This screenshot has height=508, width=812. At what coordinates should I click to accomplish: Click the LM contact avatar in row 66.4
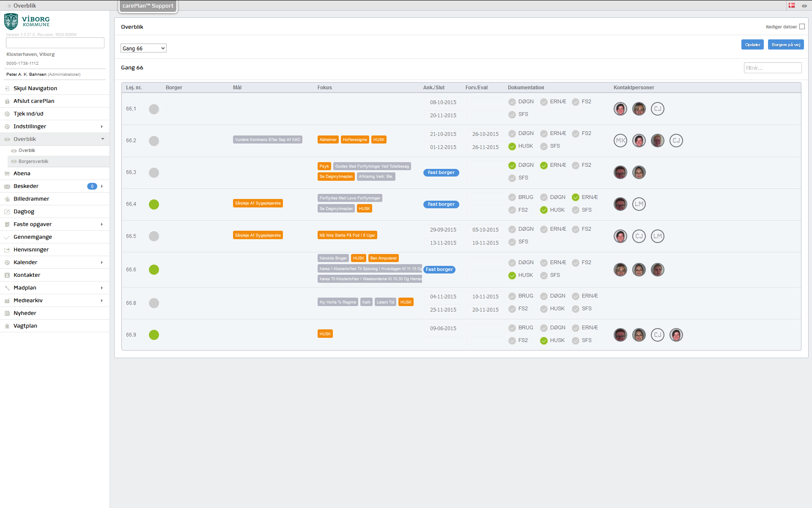point(639,204)
